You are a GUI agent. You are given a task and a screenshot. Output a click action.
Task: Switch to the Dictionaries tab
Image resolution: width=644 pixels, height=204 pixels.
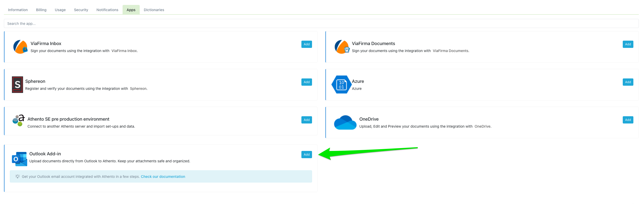coord(154,10)
